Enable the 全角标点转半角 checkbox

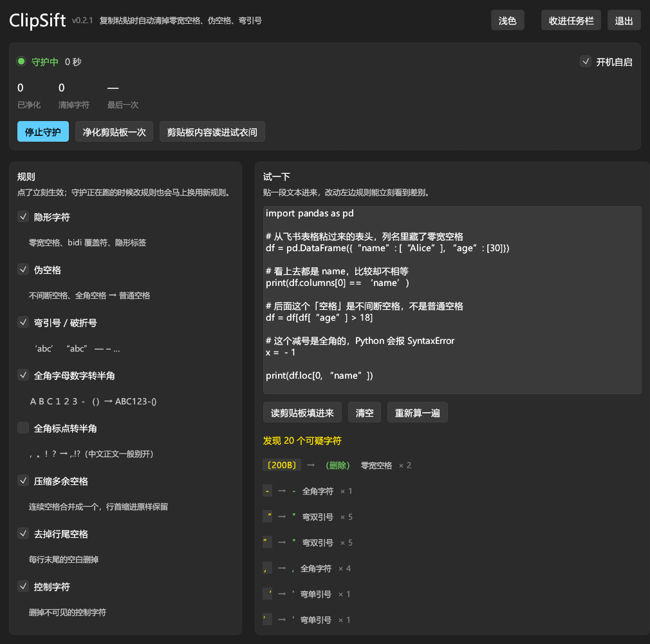[23, 428]
